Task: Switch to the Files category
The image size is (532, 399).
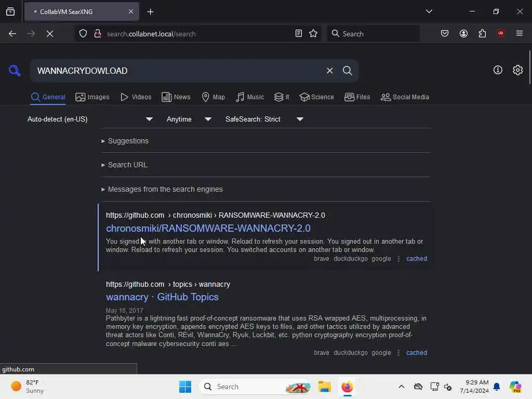Action: point(357,97)
